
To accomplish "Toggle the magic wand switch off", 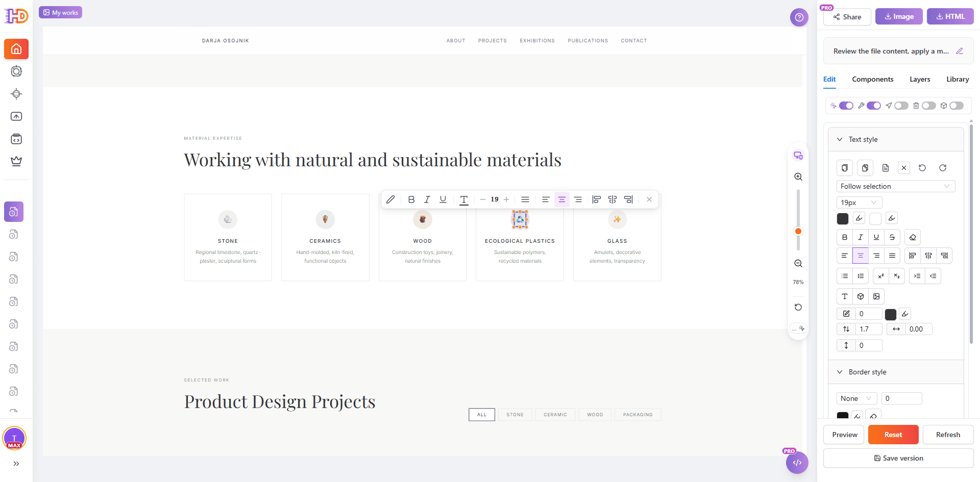I will [x=846, y=106].
